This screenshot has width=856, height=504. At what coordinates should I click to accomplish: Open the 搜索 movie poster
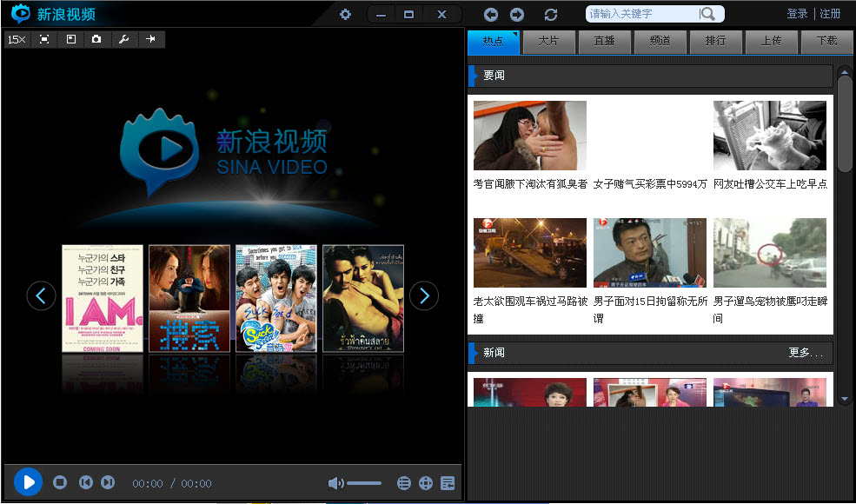[189, 298]
